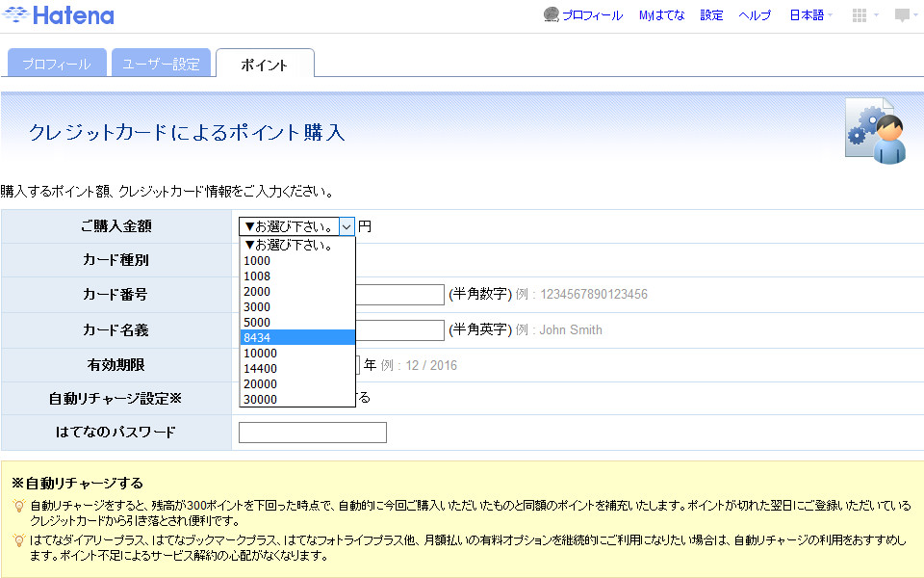Open the arrow next to notifications icon

(916, 15)
